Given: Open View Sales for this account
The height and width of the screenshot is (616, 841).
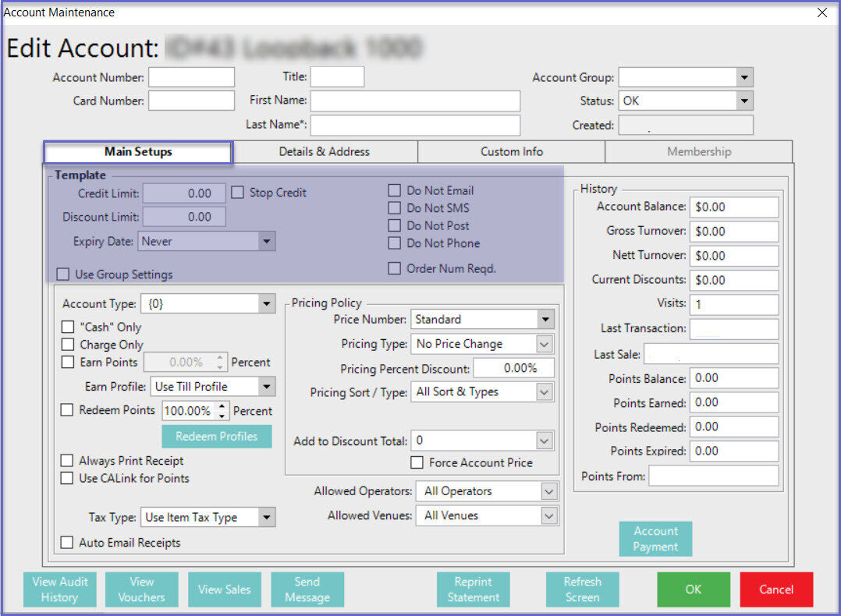Looking at the screenshot, I should coord(224,589).
